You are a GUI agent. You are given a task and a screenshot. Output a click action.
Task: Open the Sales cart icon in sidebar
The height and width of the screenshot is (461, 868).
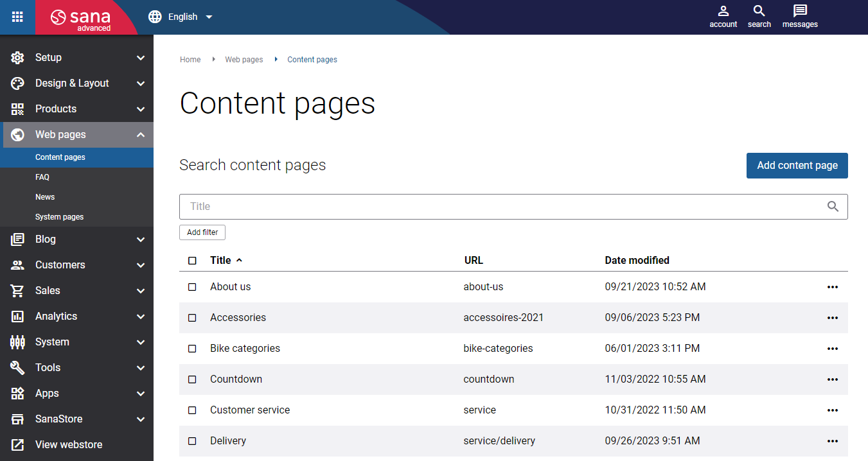point(17,290)
